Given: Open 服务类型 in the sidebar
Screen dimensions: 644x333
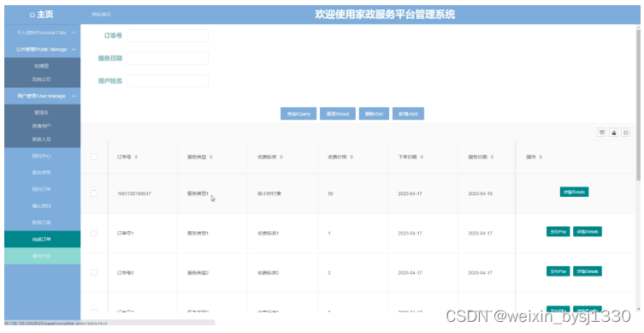Looking at the screenshot, I should tap(42, 173).
